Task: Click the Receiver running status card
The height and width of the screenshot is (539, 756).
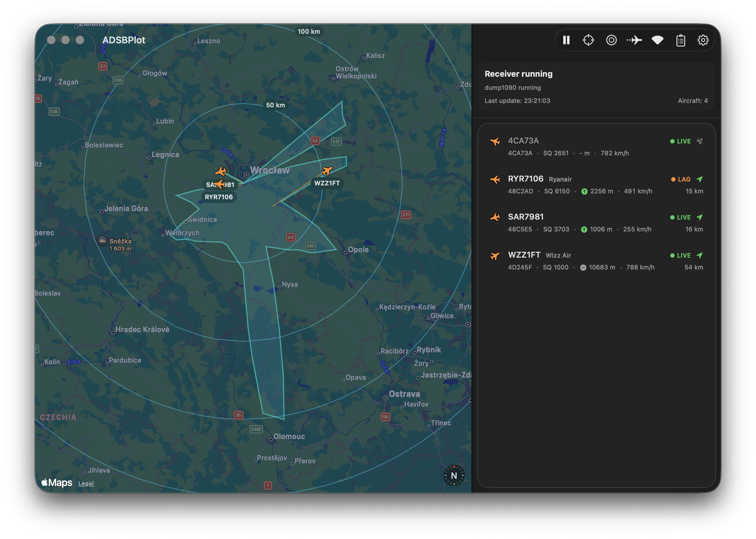Action: coord(596,87)
